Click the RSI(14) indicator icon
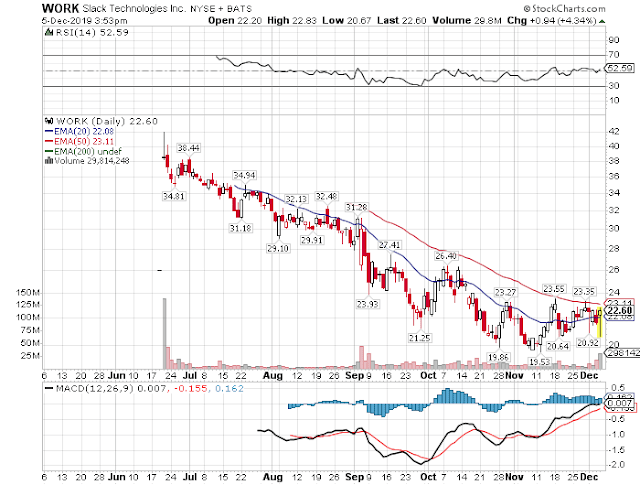Screen dimensions: 640x485 [49, 32]
